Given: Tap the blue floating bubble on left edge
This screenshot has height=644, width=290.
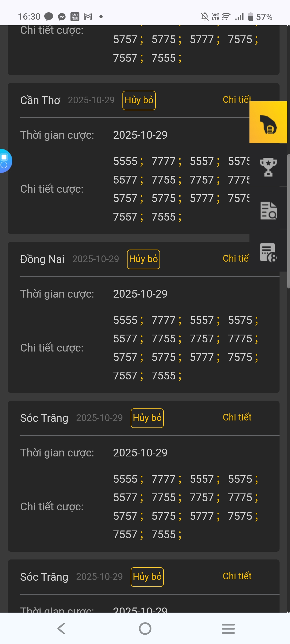Looking at the screenshot, I should click(x=5, y=161).
